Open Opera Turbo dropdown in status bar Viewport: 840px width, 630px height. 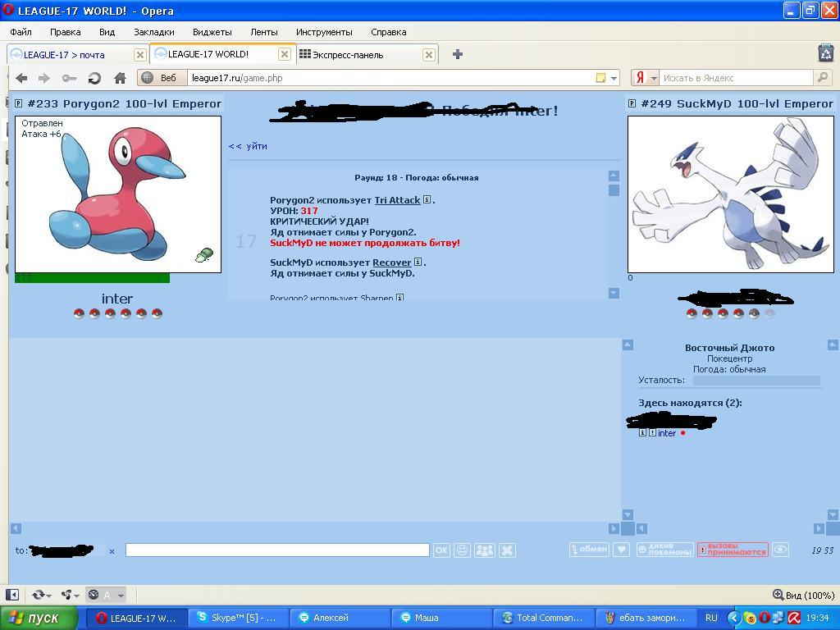click(x=106, y=595)
